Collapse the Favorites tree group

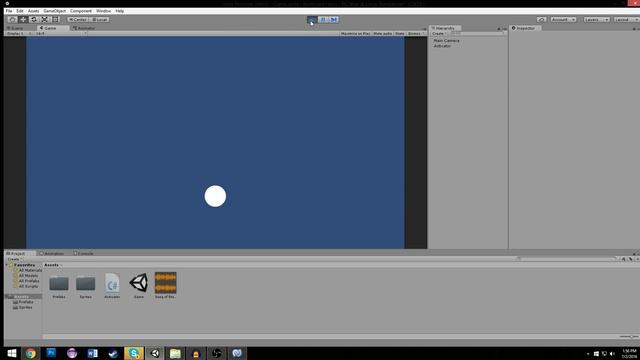tap(7, 265)
